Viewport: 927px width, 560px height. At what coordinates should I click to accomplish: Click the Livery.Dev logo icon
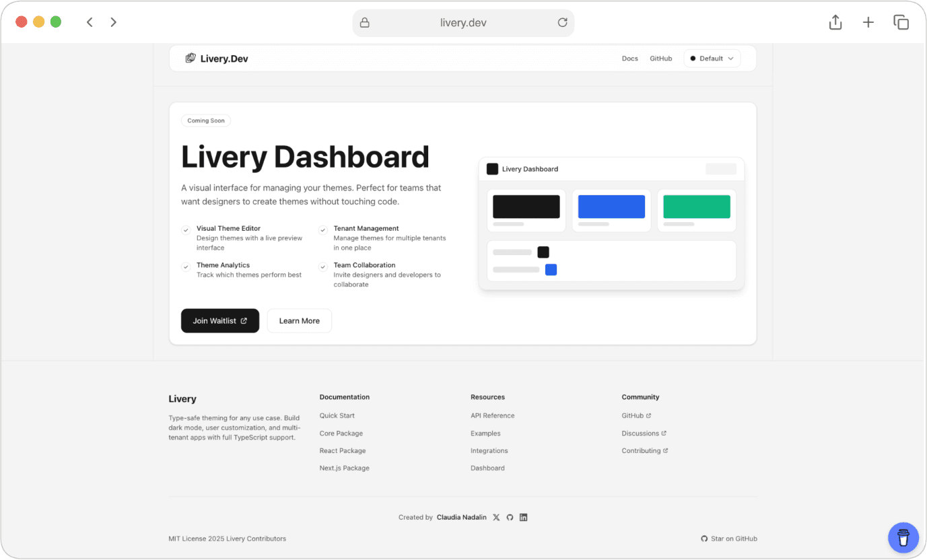191,58
